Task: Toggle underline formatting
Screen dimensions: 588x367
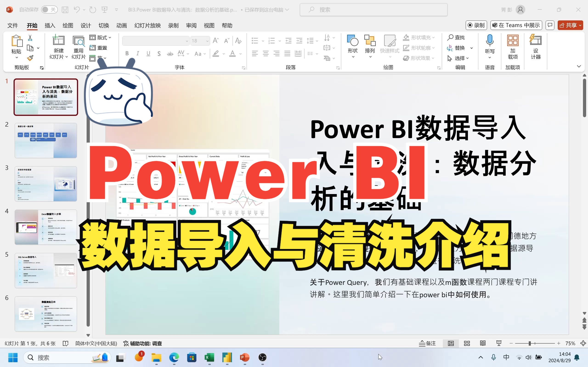Action: tap(148, 53)
